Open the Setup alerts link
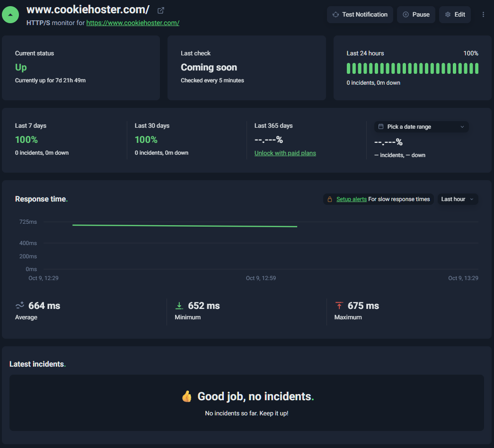Screen dimensions: 494x448 pos(351,199)
